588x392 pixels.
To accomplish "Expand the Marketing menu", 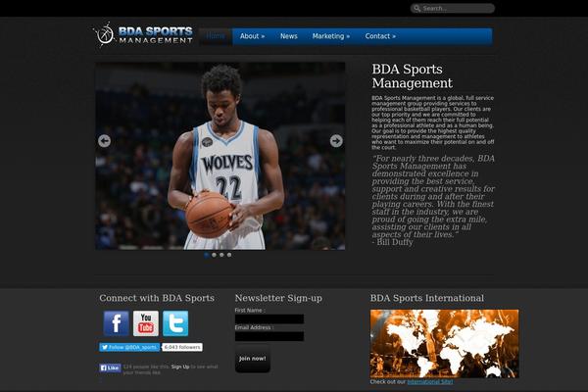I will [331, 36].
